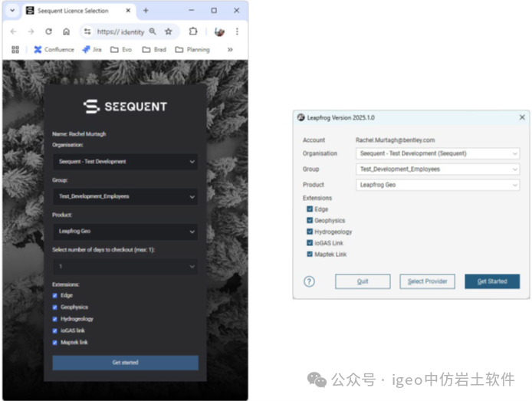Switch to the Seequent Licence Selection tab
532x401 pixels.
[73, 11]
